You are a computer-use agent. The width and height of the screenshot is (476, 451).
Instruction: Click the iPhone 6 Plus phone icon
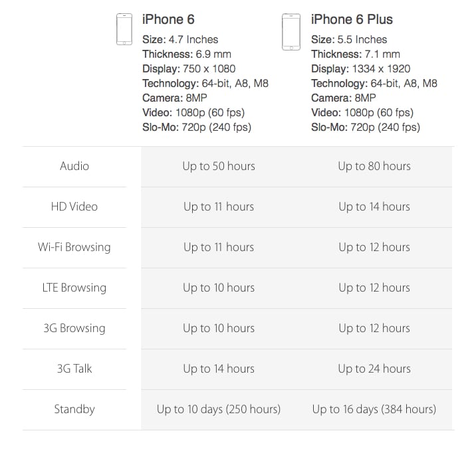coord(291,30)
